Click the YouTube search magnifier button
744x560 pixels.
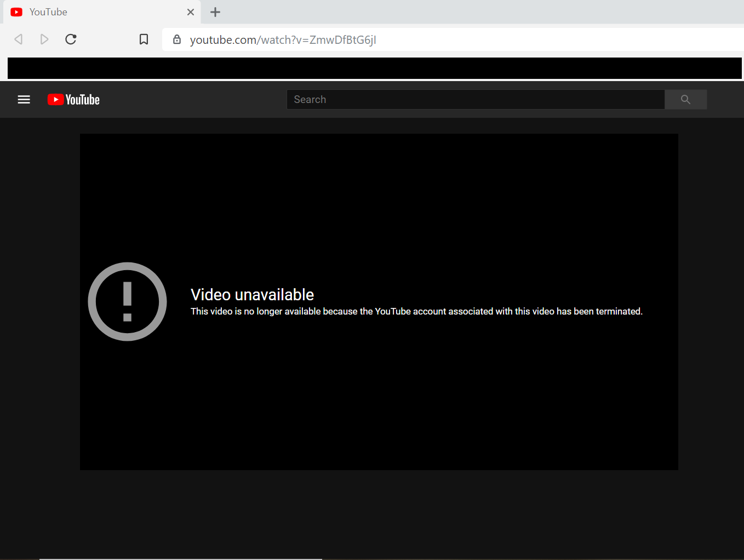(x=685, y=100)
